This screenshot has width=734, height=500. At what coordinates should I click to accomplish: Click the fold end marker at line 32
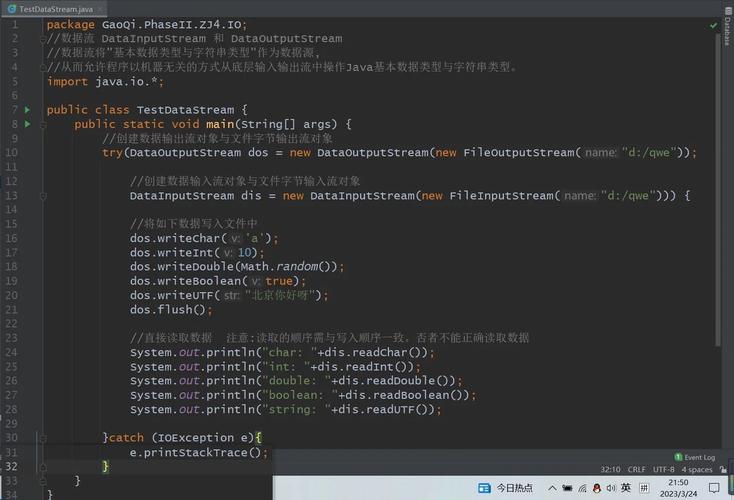pyautogui.click(x=43, y=467)
